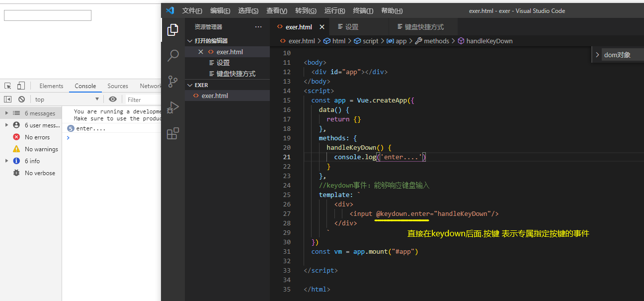Click exer.html breadcrumb item

coord(298,41)
